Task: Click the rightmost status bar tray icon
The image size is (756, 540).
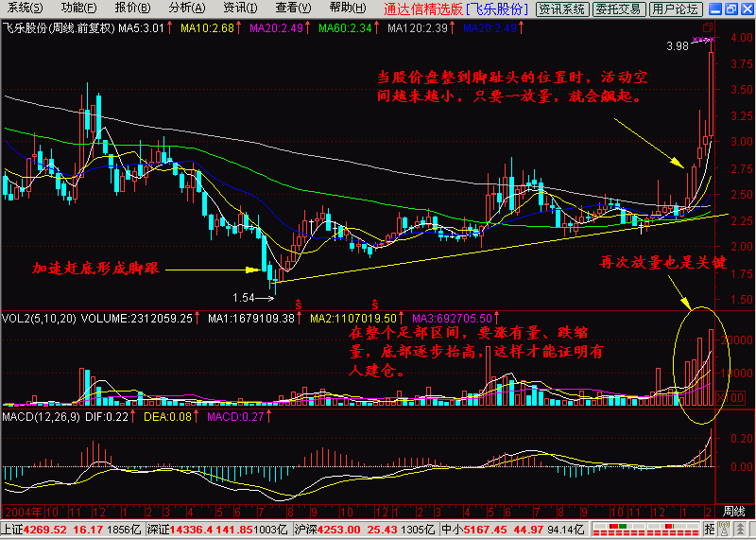Action: click(x=742, y=530)
